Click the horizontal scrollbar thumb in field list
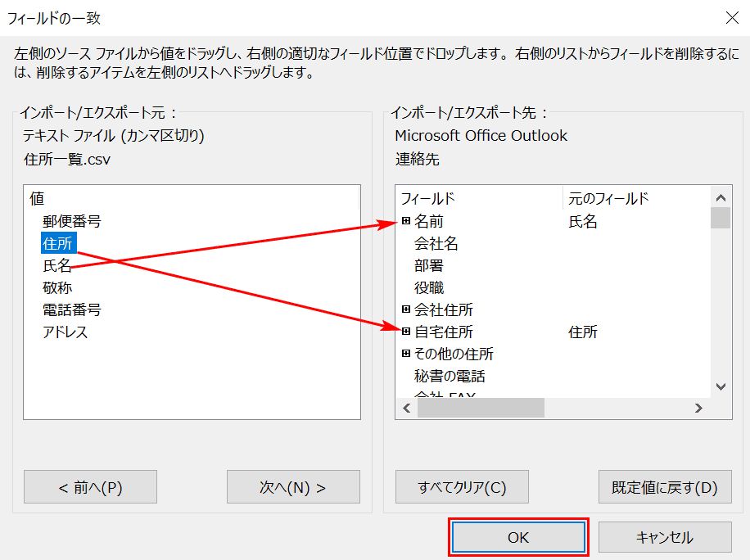This screenshot has width=750, height=560. [x=481, y=408]
